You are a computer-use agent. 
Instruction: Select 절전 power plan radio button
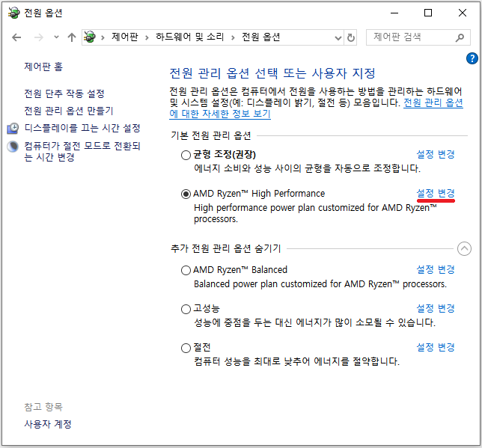point(186,348)
